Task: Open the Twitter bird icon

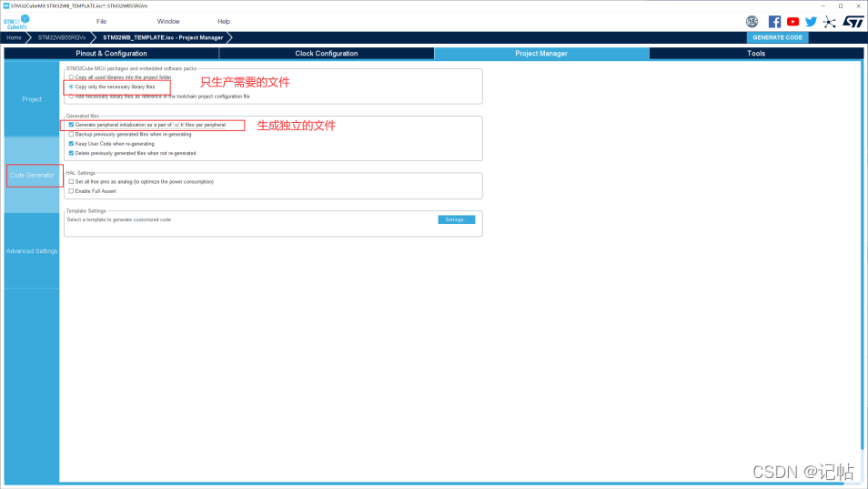Action: [x=811, y=22]
